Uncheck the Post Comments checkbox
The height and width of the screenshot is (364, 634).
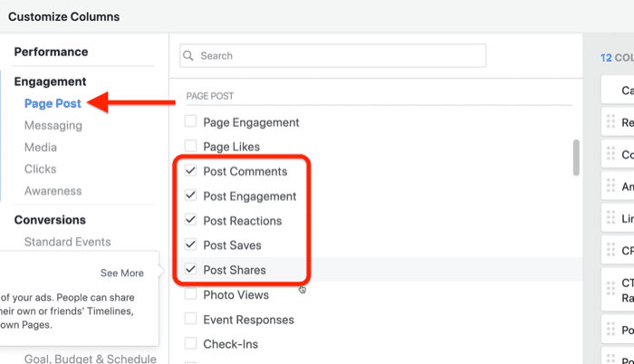click(x=190, y=171)
